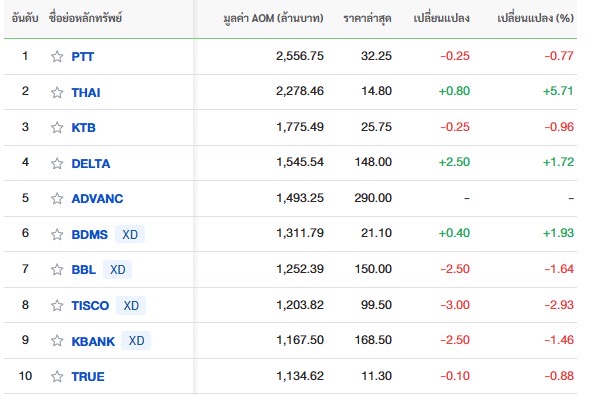Screen dimensions: 597x395
Task: Favorite TISCO using its star icon
Action: point(57,305)
